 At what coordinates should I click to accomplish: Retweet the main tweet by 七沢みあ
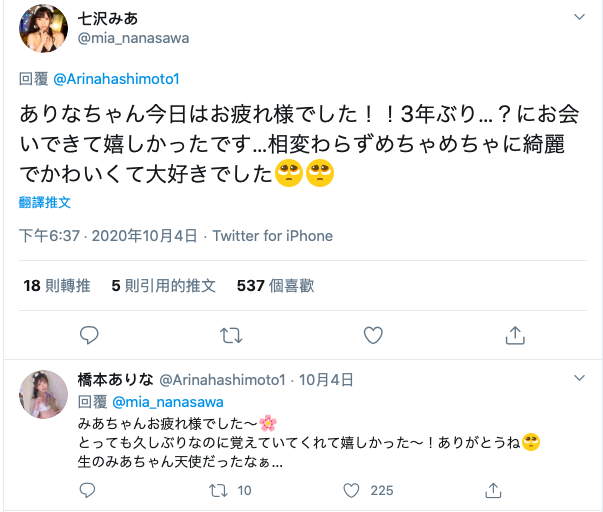[x=231, y=334]
